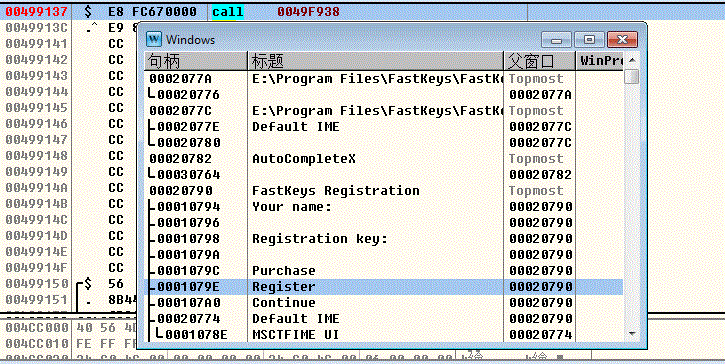Click disassembly address 00499149

pyautogui.click(x=37, y=172)
